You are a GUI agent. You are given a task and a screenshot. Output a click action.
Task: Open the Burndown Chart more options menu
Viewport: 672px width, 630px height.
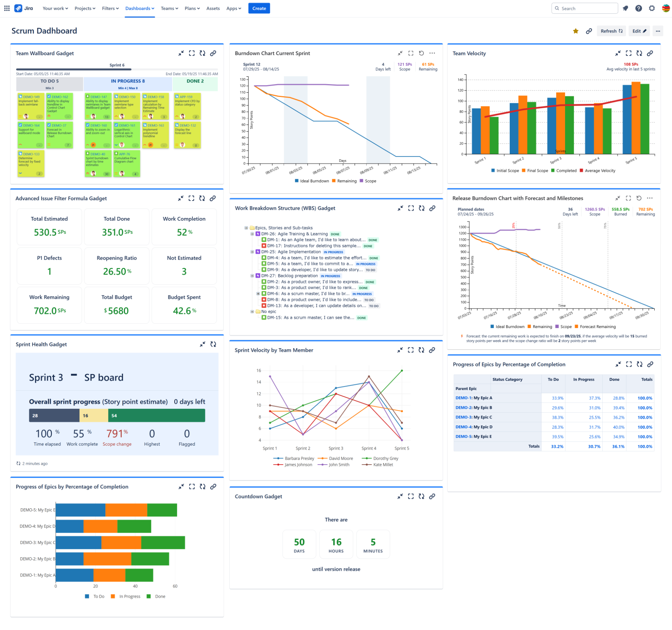point(432,53)
